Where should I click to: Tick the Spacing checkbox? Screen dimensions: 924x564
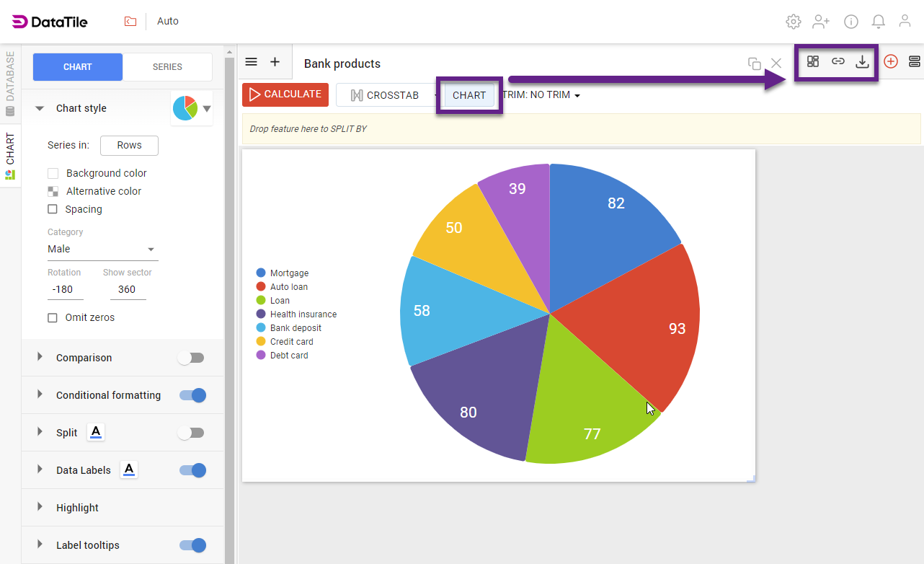click(x=53, y=209)
